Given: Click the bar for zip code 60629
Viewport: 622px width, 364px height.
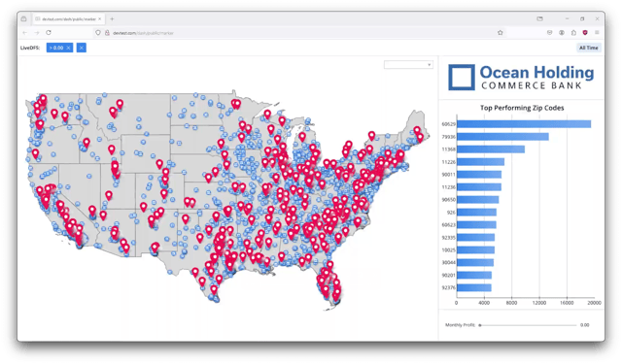Looking at the screenshot, I should [x=524, y=124].
